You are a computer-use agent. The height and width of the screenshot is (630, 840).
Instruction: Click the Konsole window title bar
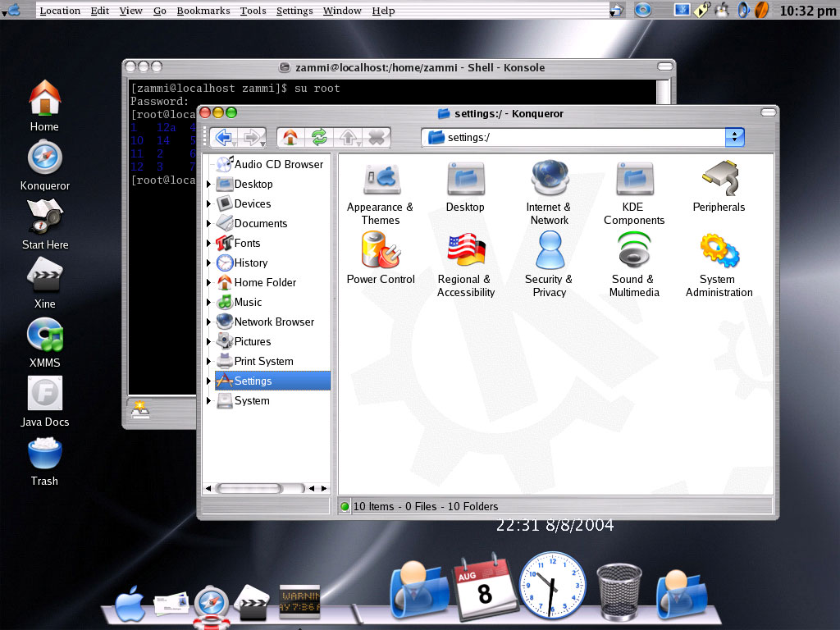click(x=399, y=67)
